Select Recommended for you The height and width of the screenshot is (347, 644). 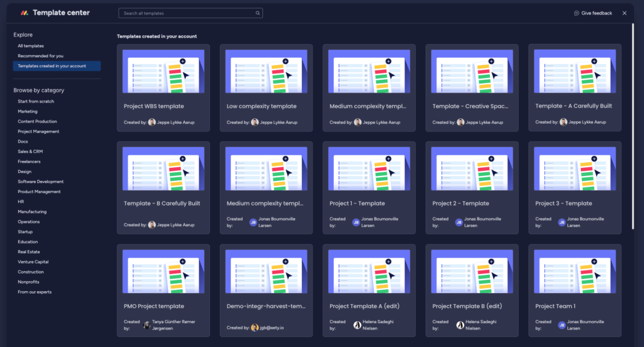pos(41,56)
